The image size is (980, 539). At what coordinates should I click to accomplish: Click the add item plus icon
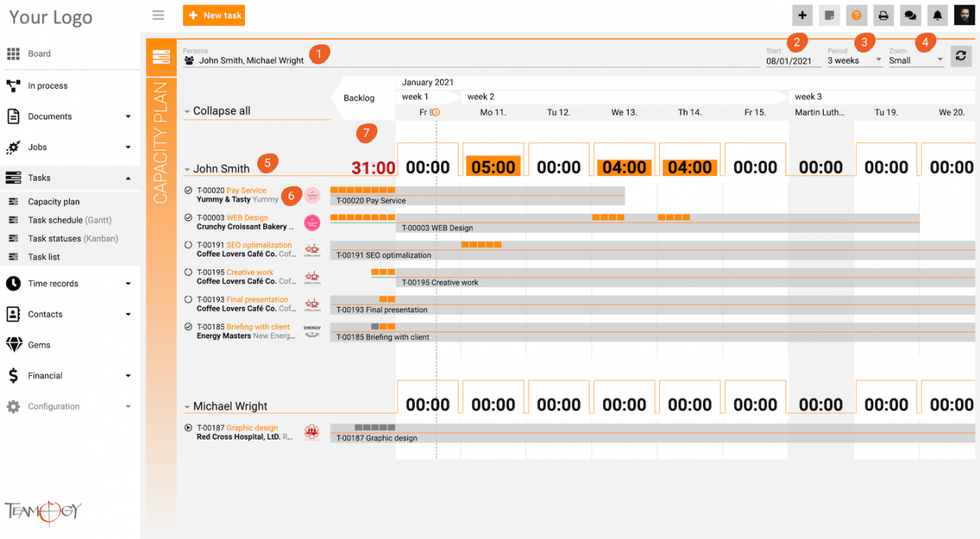click(802, 15)
